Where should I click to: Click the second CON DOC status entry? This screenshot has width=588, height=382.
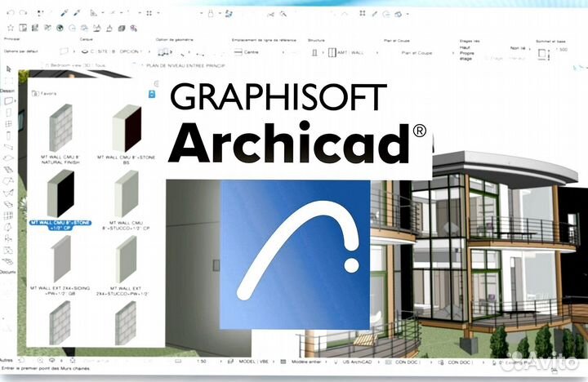456,362
